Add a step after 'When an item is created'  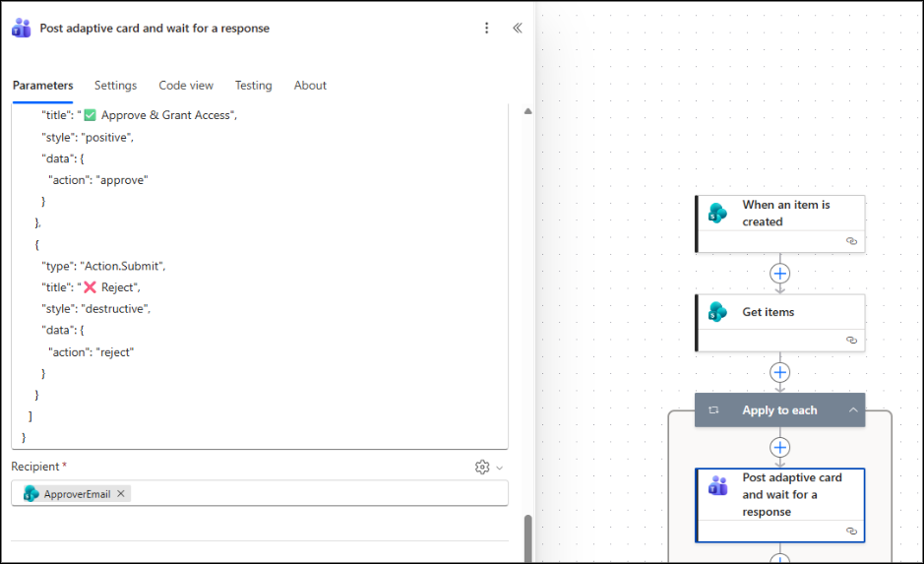[x=780, y=273]
